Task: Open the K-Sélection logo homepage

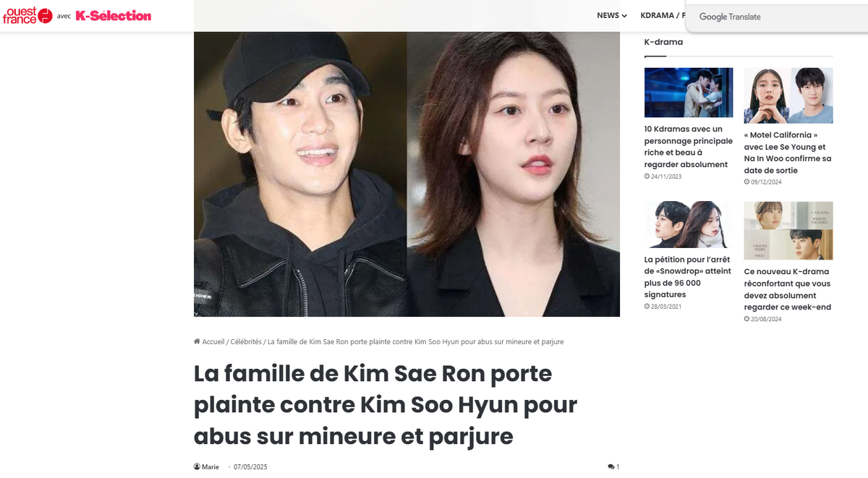Action: (x=114, y=15)
